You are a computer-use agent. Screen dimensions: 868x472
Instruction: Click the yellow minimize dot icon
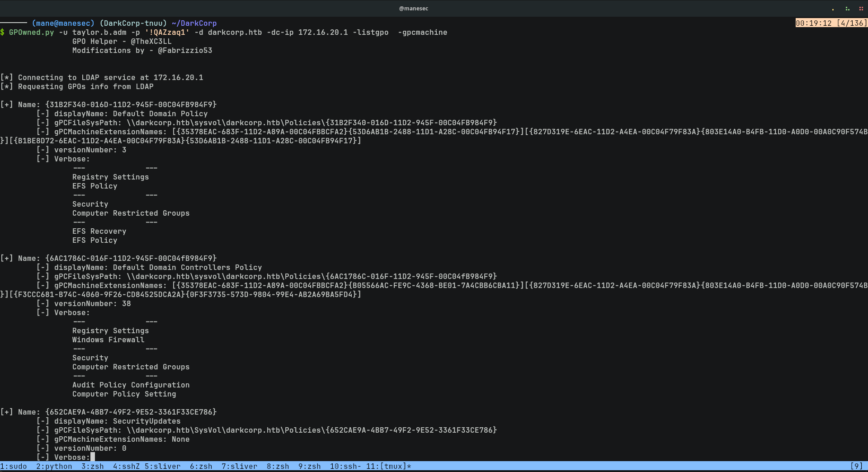coord(833,9)
